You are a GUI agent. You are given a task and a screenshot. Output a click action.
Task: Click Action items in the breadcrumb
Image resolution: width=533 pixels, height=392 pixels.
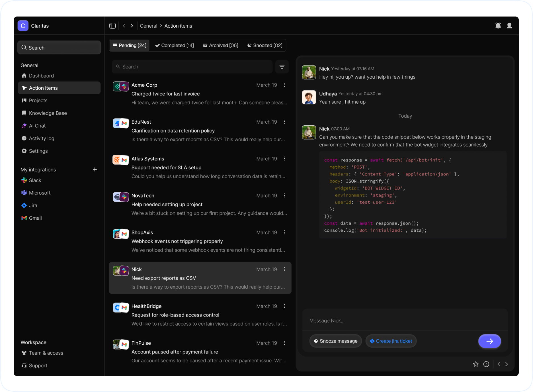(x=178, y=26)
